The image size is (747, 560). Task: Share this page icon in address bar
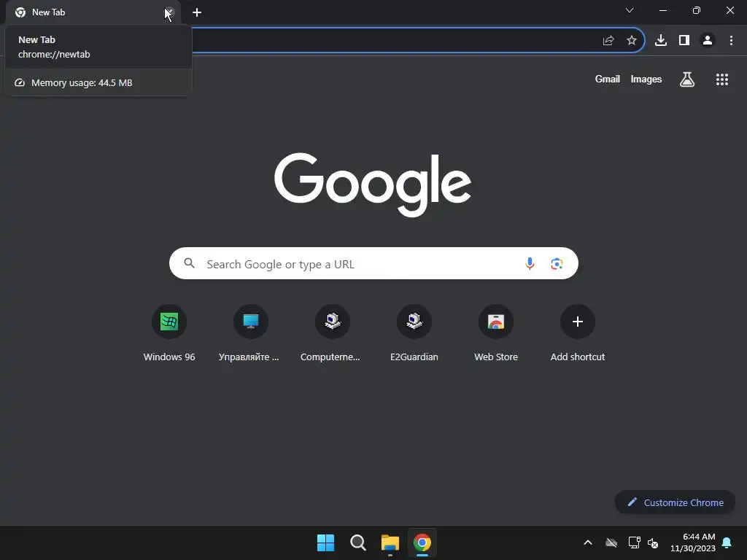click(x=608, y=41)
